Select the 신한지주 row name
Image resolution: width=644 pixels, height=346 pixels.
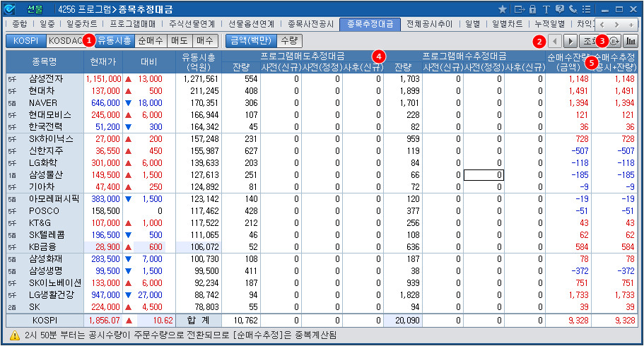[45, 151]
